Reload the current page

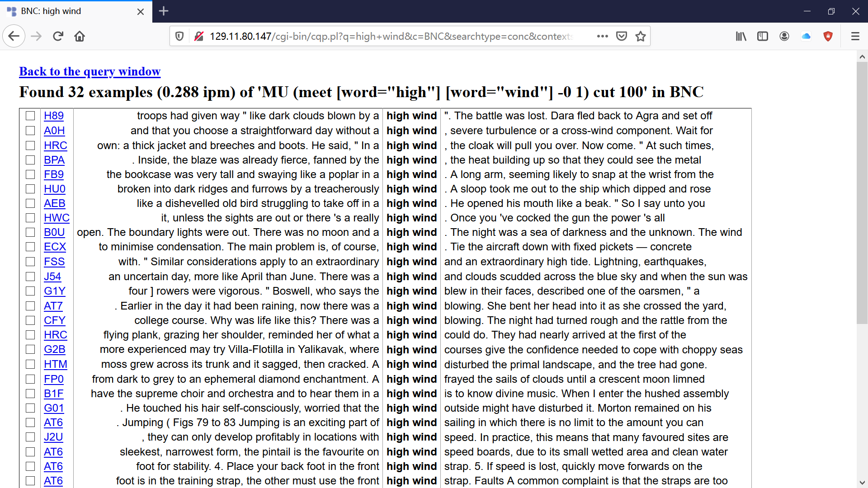(x=58, y=36)
